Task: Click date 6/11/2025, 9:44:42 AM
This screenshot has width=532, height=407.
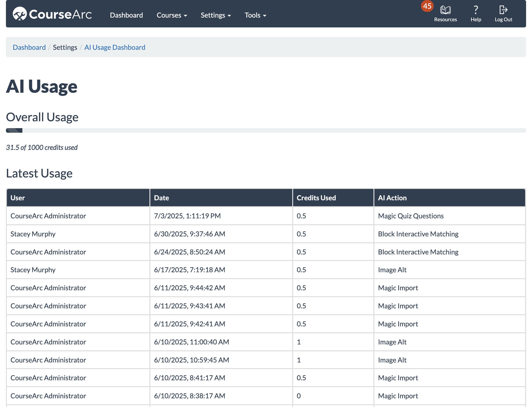Action: tap(189, 288)
